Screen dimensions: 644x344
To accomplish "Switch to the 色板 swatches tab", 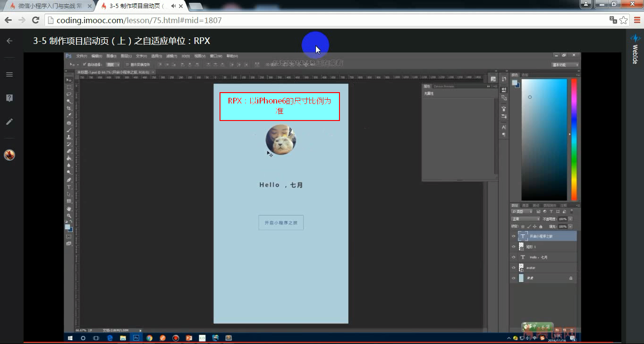I will coord(525,75).
